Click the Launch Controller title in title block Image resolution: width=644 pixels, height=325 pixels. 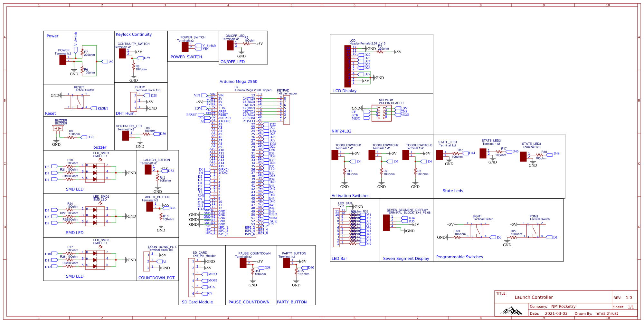tap(534, 297)
